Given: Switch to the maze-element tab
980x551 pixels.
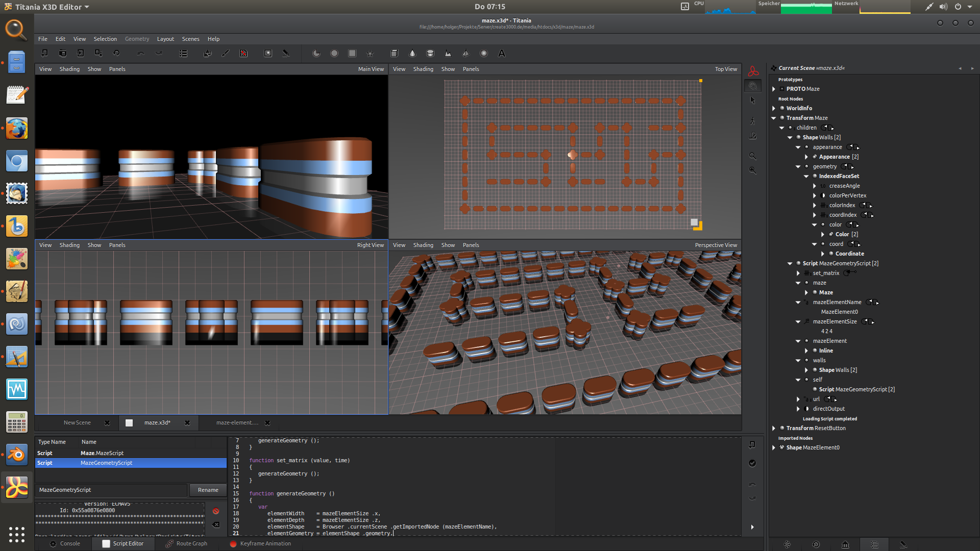Looking at the screenshot, I should pos(237,422).
